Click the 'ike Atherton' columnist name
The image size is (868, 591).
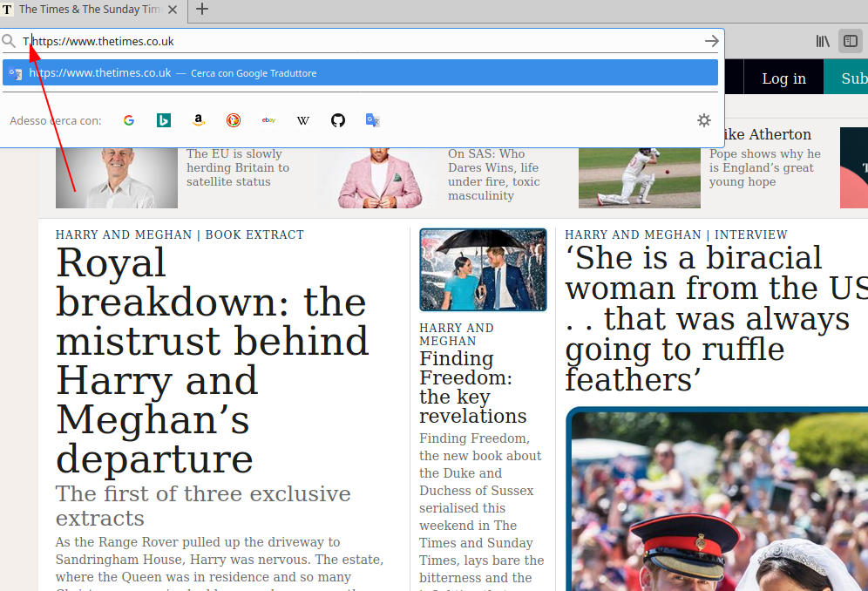pos(768,134)
